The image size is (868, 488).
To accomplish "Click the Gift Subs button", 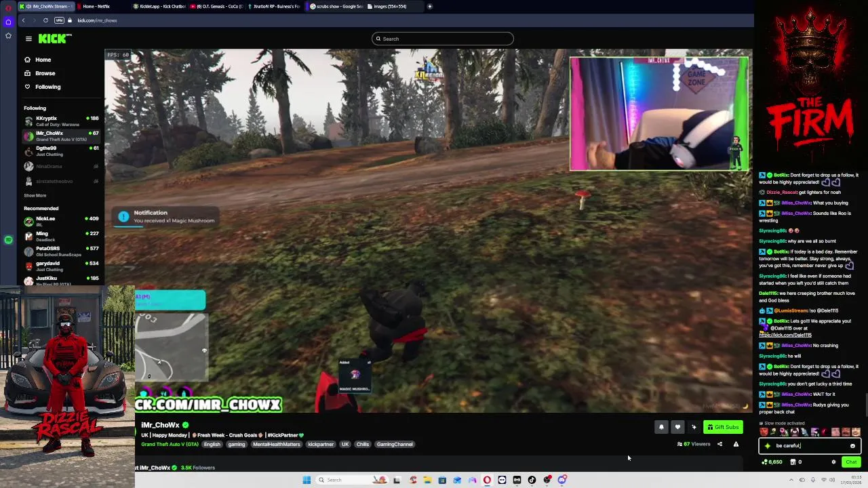I will click(x=723, y=427).
